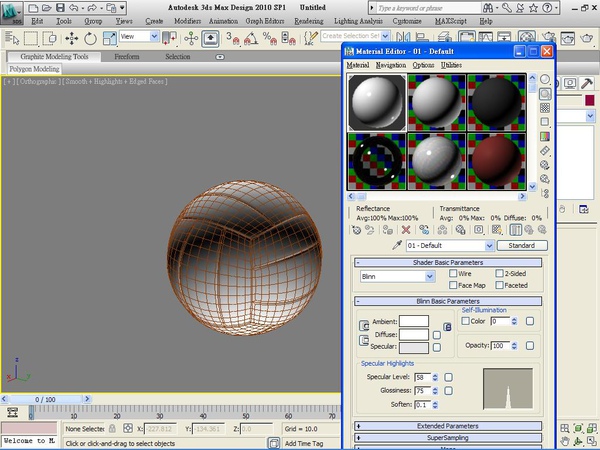
Task: Expand the SuperSampling rollout
Action: point(448,438)
